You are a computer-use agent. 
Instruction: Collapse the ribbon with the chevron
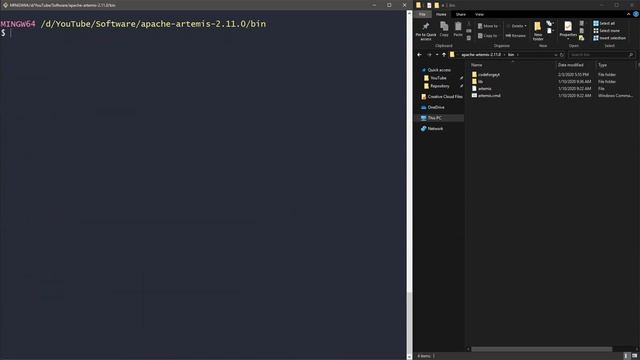point(629,14)
